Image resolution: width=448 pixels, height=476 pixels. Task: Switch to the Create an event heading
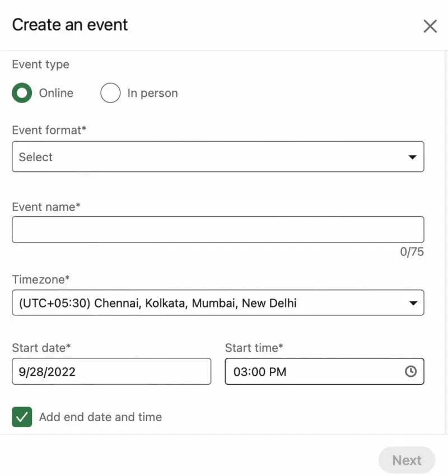[69, 25]
